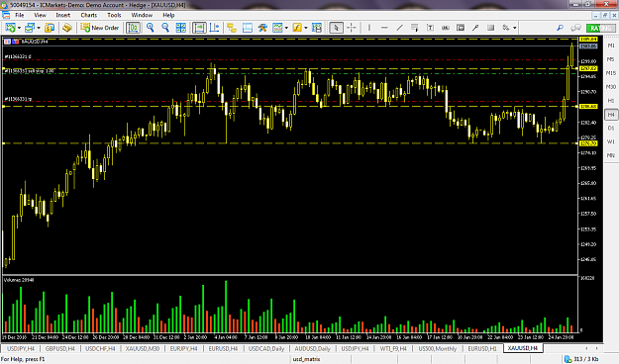Viewport: 619px width, 364px height.
Task: Open the Window menu
Action: (x=142, y=15)
